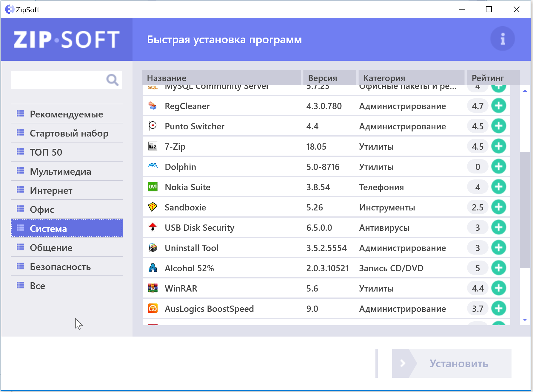This screenshot has width=533, height=392.
Task: Add Punto Switcher using the plus icon
Action: point(499,126)
